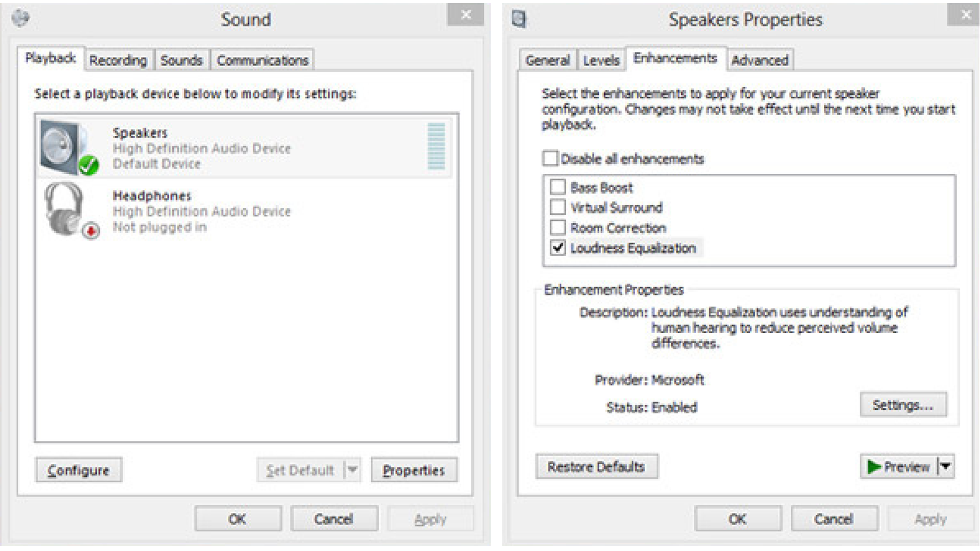
Task: Open the Levels tab
Action: pyautogui.click(x=601, y=60)
